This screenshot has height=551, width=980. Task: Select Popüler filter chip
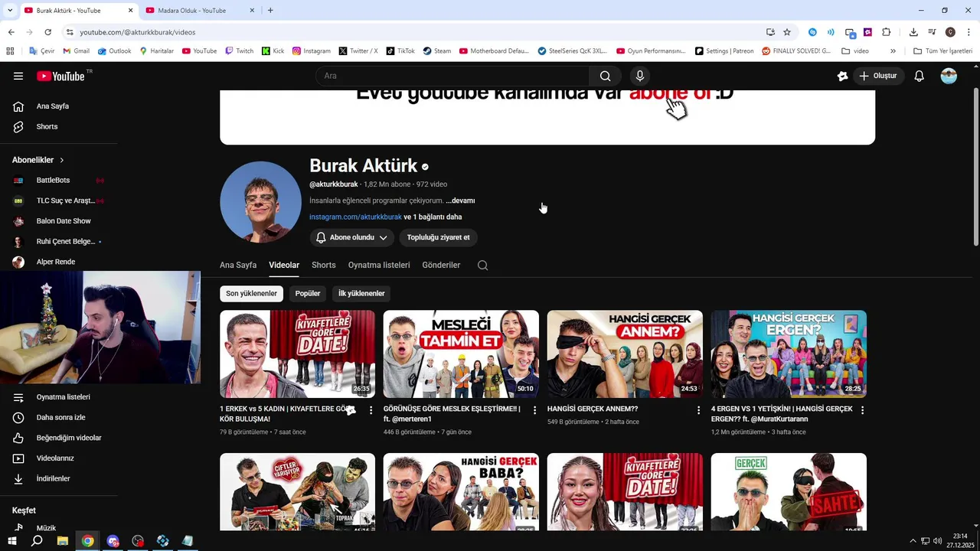tap(308, 293)
